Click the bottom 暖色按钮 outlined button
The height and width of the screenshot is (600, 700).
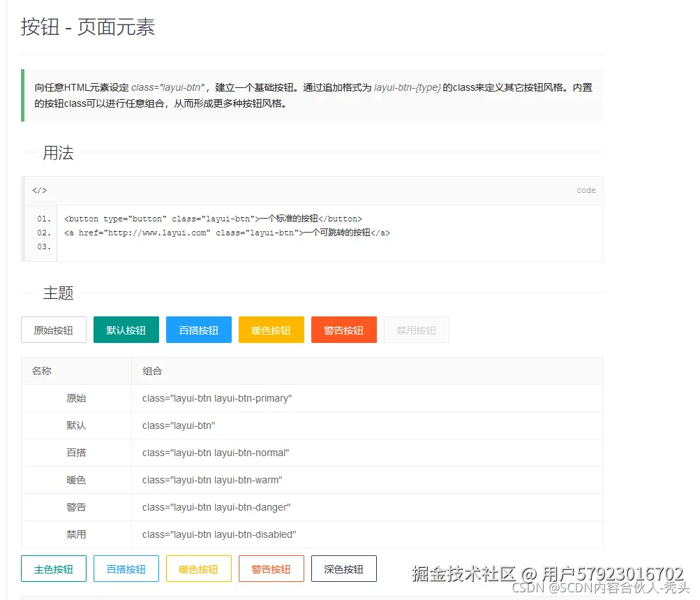[x=198, y=569]
